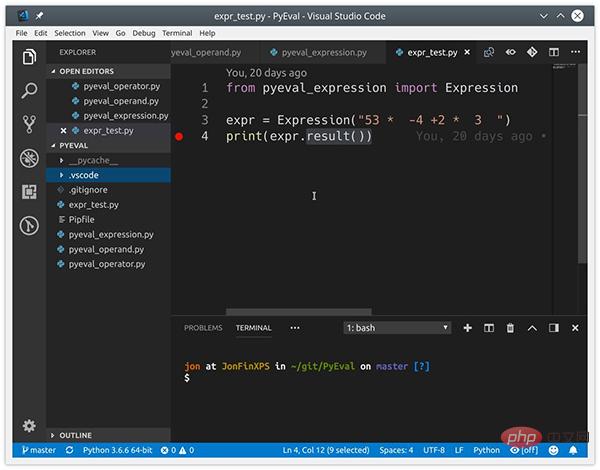Open the Extensions view
This screenshot has height=470, width=600.
click(29, 191)
